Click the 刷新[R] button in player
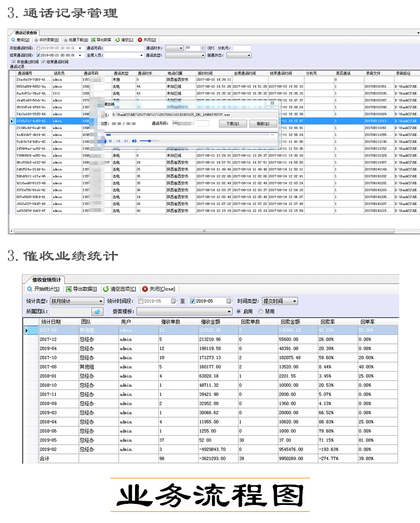 (263, 124)
